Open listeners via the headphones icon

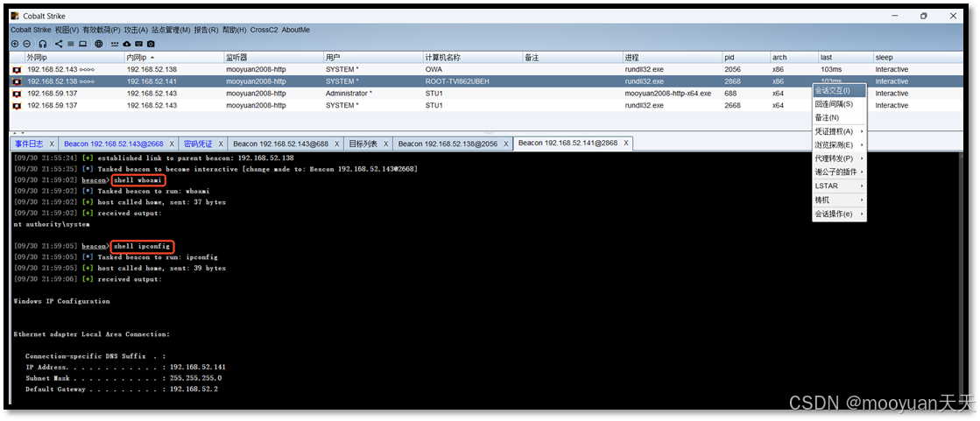point(43,44)
